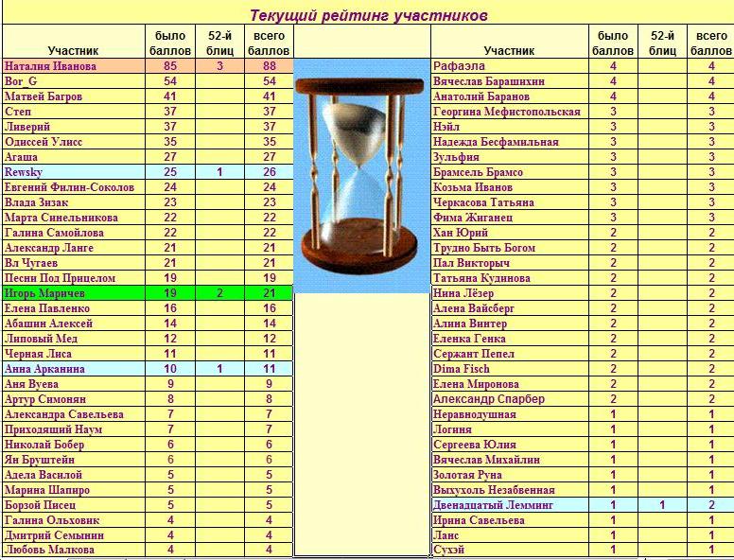734x560 pixels.
Task: Select participant 'Ливерий'
Action: [x=74, y=127]
